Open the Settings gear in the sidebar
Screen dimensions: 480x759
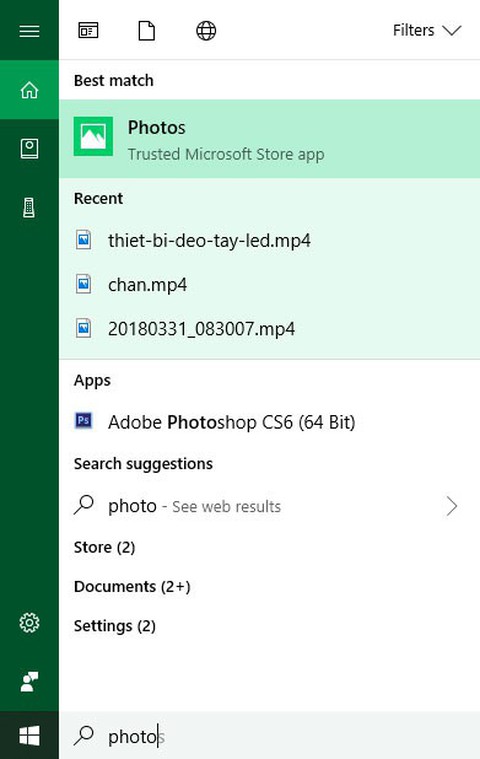29,622
